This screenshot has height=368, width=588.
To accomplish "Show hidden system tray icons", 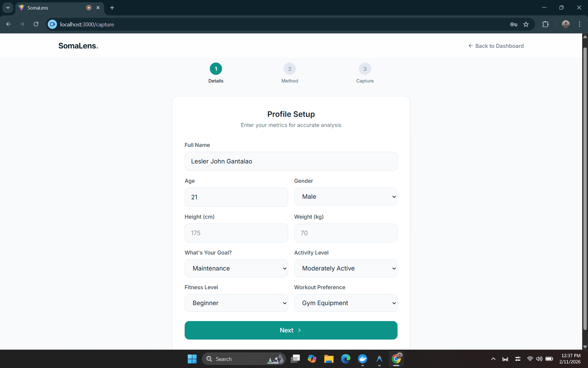I will pos(493,359).
